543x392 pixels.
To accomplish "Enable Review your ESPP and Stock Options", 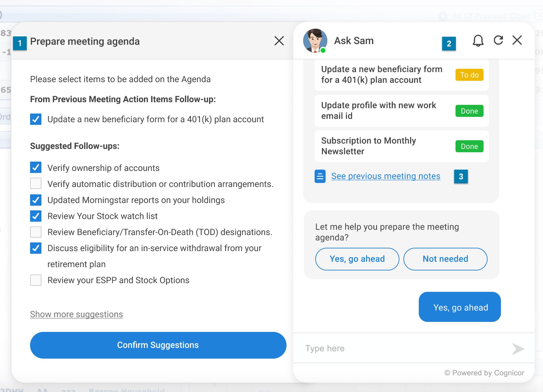I will [36, 280].
